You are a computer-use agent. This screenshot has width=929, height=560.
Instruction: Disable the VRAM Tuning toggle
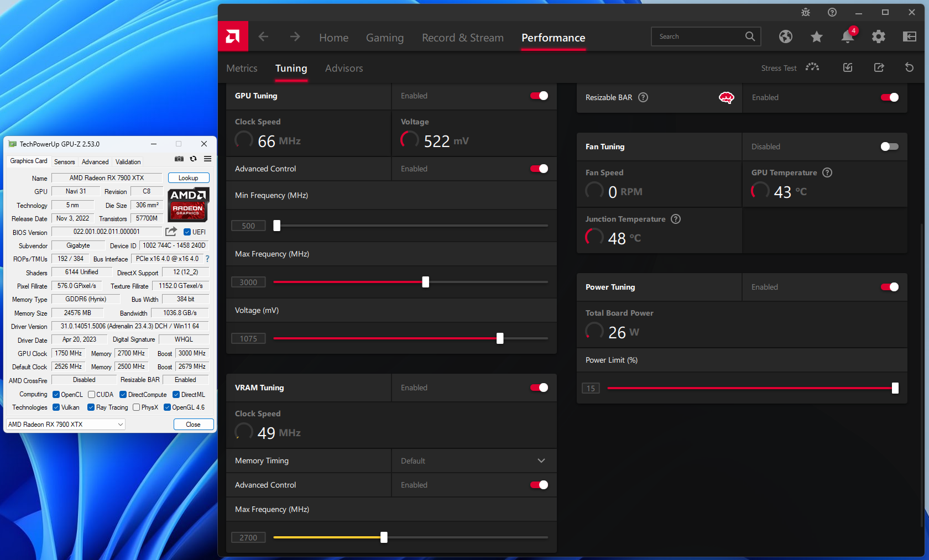point(539,388)
